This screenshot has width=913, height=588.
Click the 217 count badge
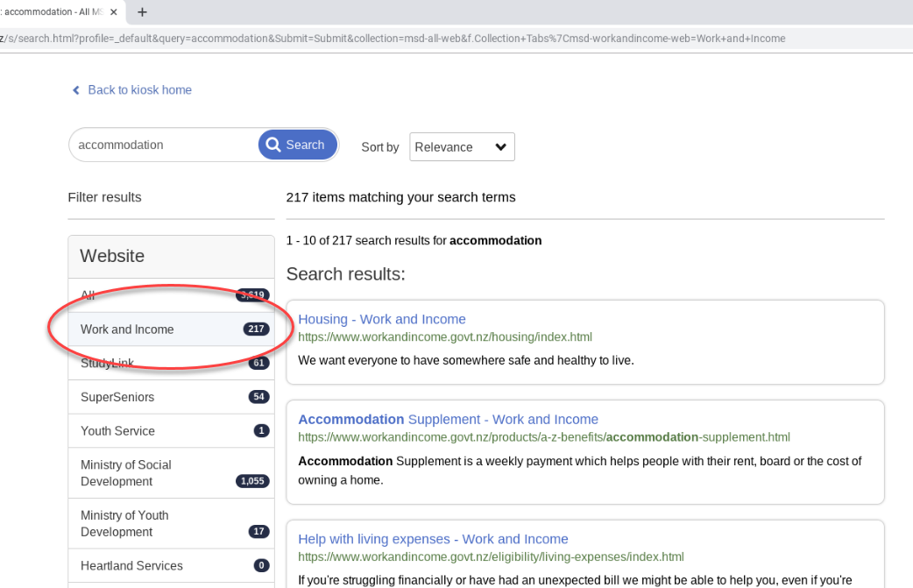[256, 329]
